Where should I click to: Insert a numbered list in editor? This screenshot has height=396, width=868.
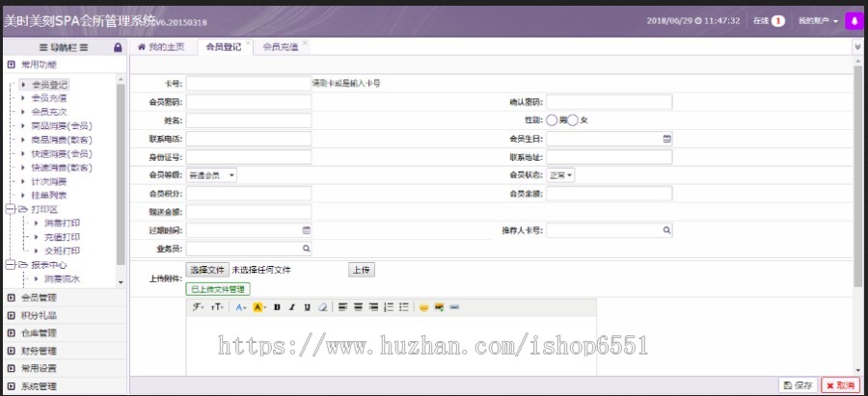[389, 307]
